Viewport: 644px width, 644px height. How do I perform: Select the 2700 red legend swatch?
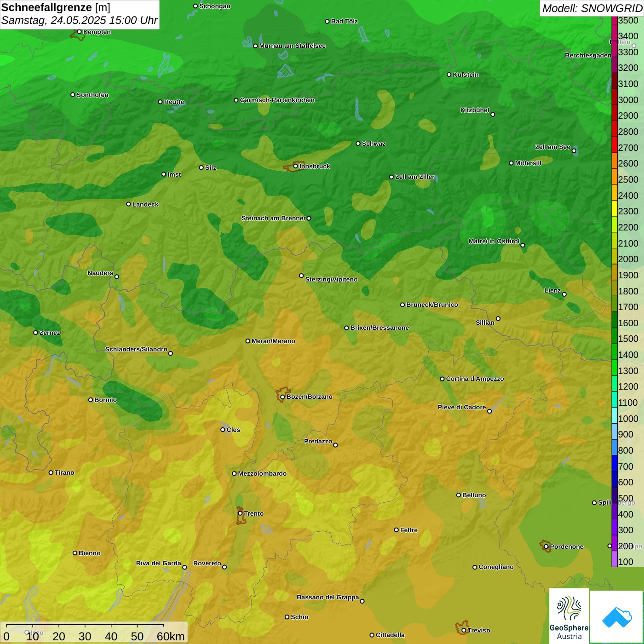point(615,144)
